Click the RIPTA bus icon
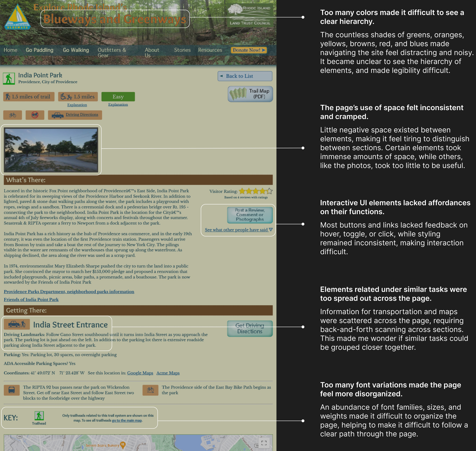The image size is (476, 451). coord(12,390)
